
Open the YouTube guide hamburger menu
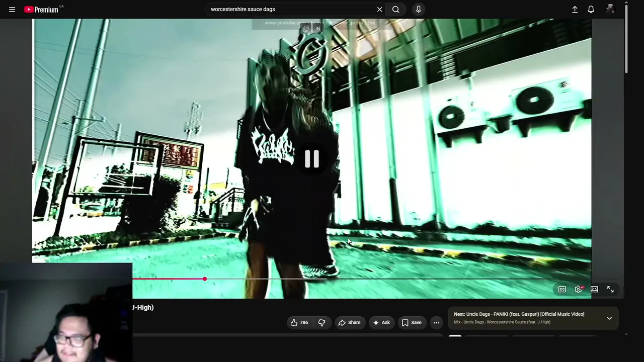(12, 10)
